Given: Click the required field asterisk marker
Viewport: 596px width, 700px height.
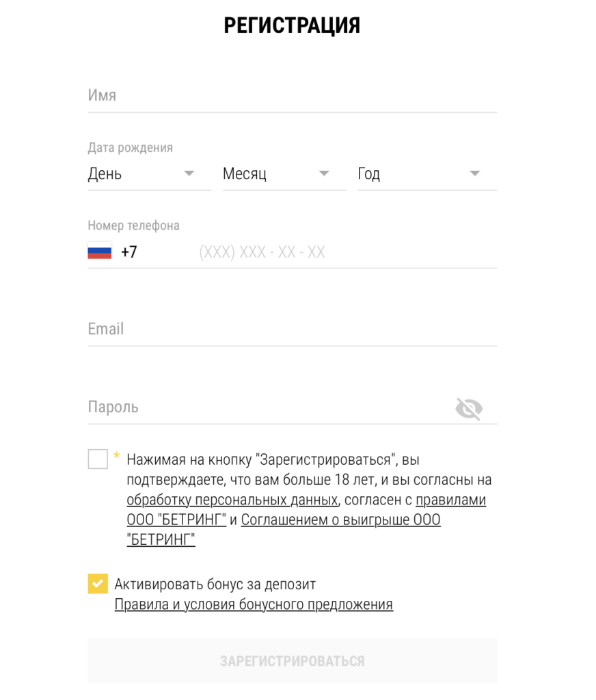Looking at the screenshot, I should pyautogui.click(x=116, y=453).
